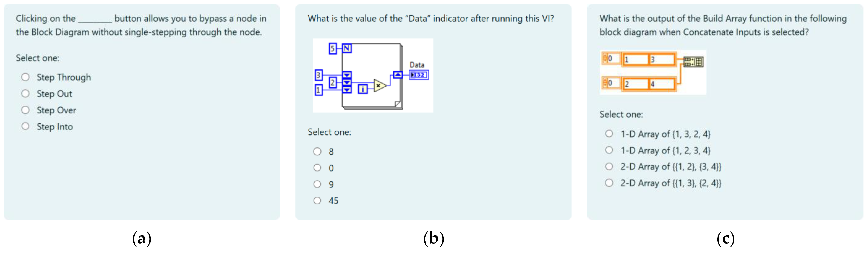Screen dimensions: 868x253
Task: Click the N count terminal of loop
Action: pos(347,49)
